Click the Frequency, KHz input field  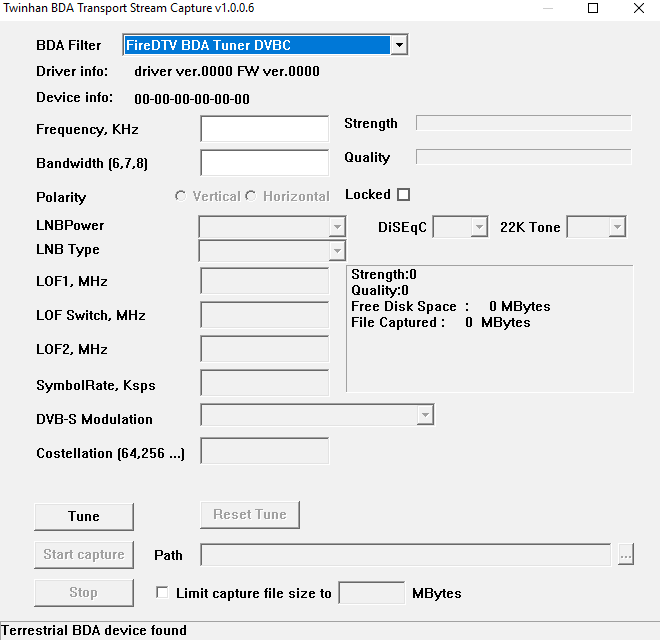coord(264,129)
